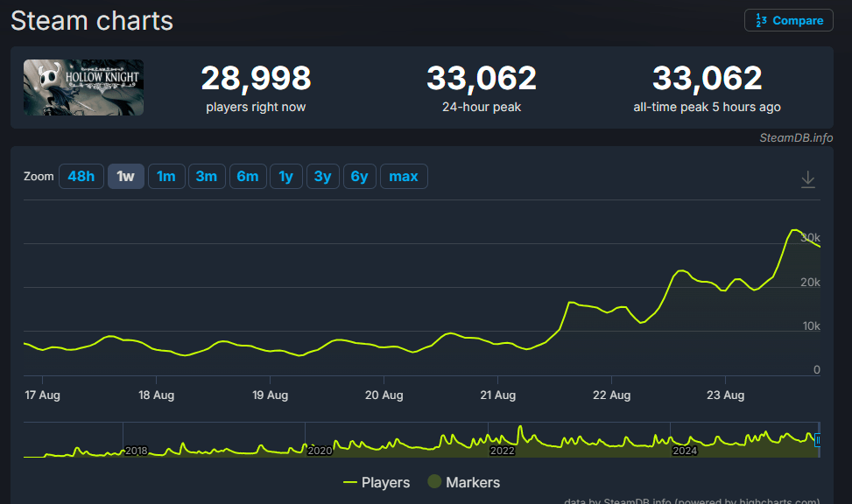Click the Compare button
Image resolution: width=852 pixels, height=504 pixels.
(x=788, y=20)
